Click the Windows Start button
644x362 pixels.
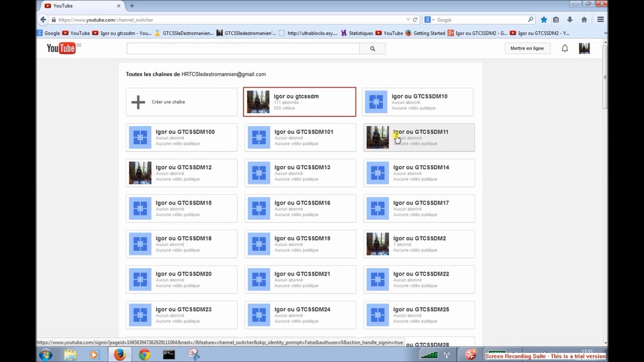(x=46, y=355)
